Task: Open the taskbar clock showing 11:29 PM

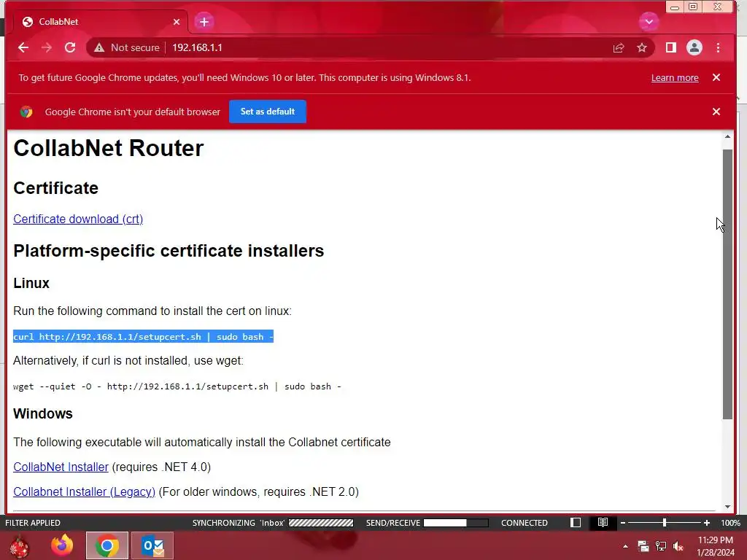Action: point(715,546)
